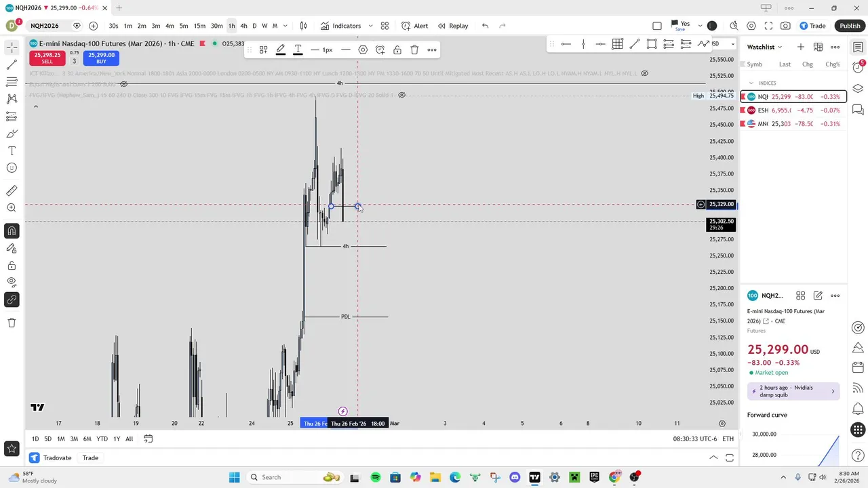Open the layout save dropdown arrow
Viewport: 868px width, 488px height.
[x=700, y=26]
